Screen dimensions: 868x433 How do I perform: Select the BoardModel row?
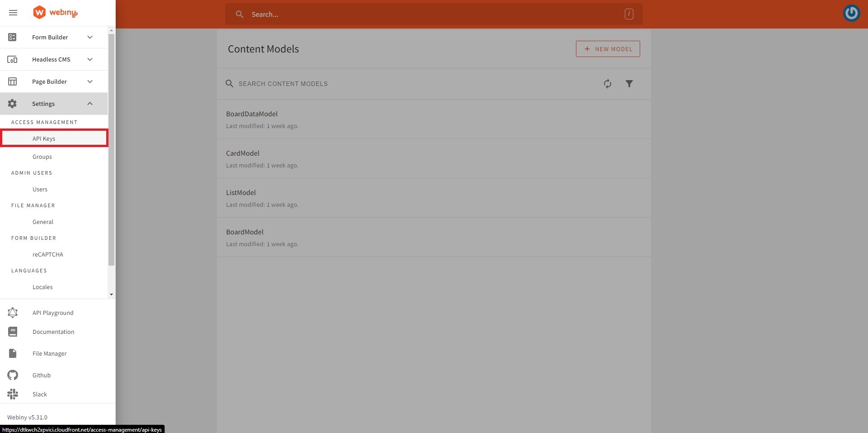tap(434, 238)
